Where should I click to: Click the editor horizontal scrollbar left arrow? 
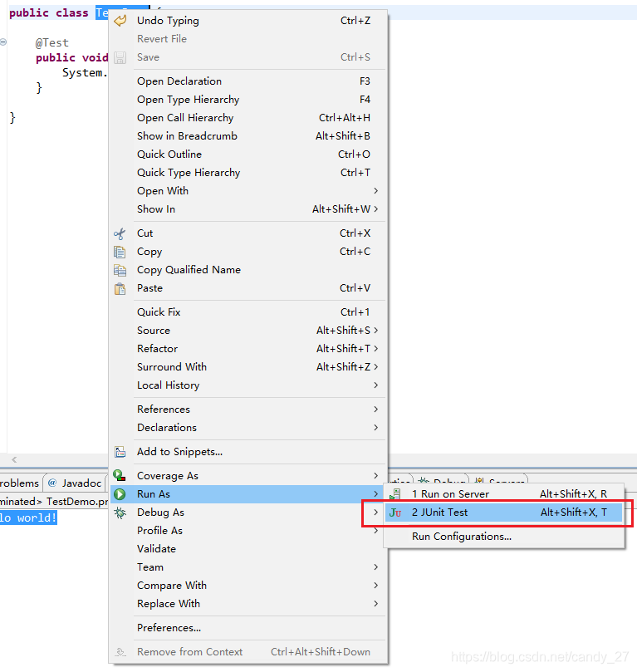tap(14, 460)
